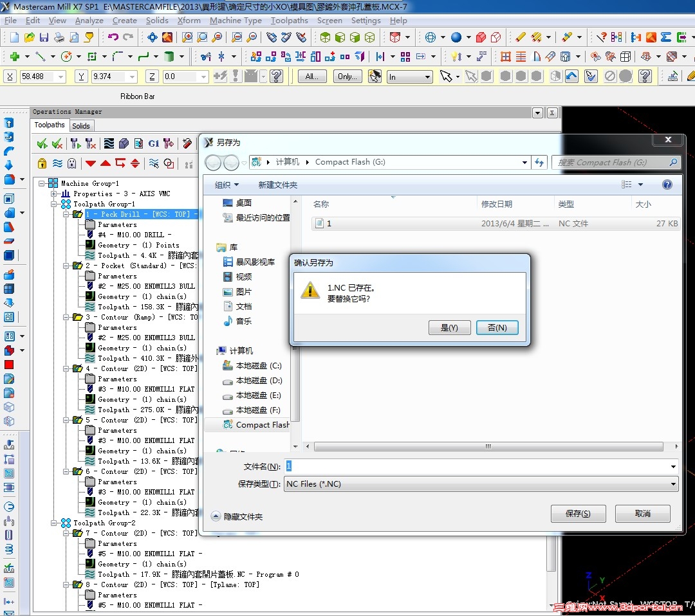Click the Z coordinate lock button
Image resolution: width=695 pixels, height=616 pixels.
152,77
